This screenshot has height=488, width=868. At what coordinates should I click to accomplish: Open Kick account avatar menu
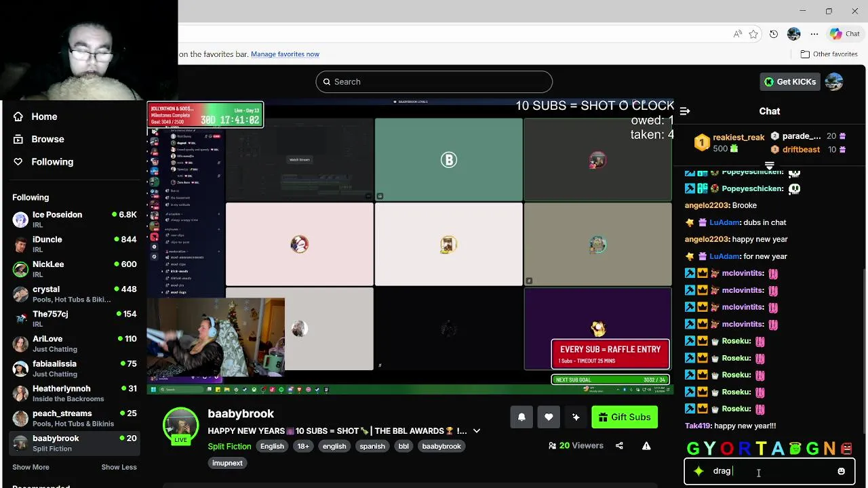click(x=834, y=81)
